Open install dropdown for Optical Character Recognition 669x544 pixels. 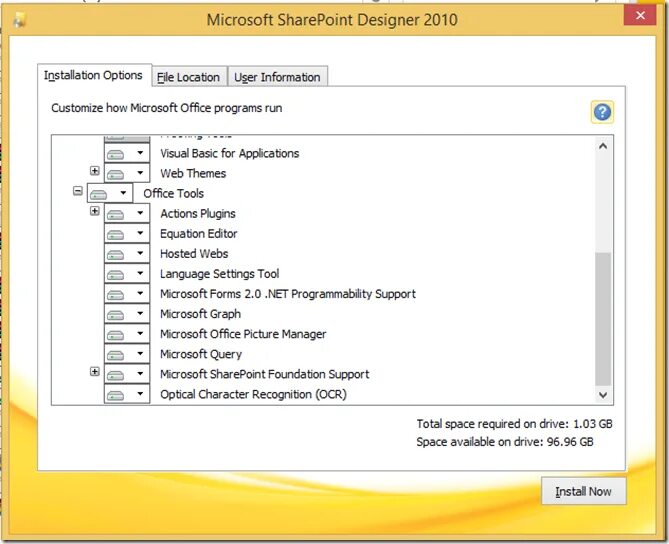[x=127, y=394]
